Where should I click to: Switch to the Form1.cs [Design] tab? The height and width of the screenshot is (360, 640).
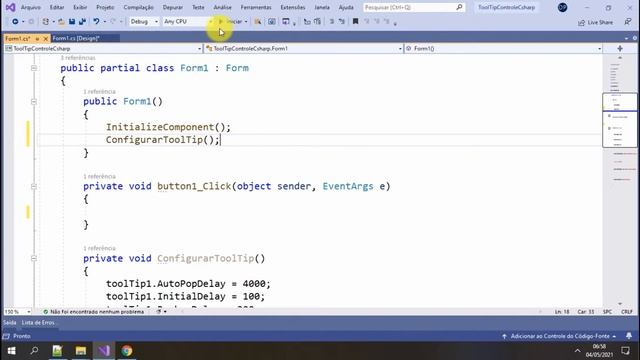click(76, 38)
